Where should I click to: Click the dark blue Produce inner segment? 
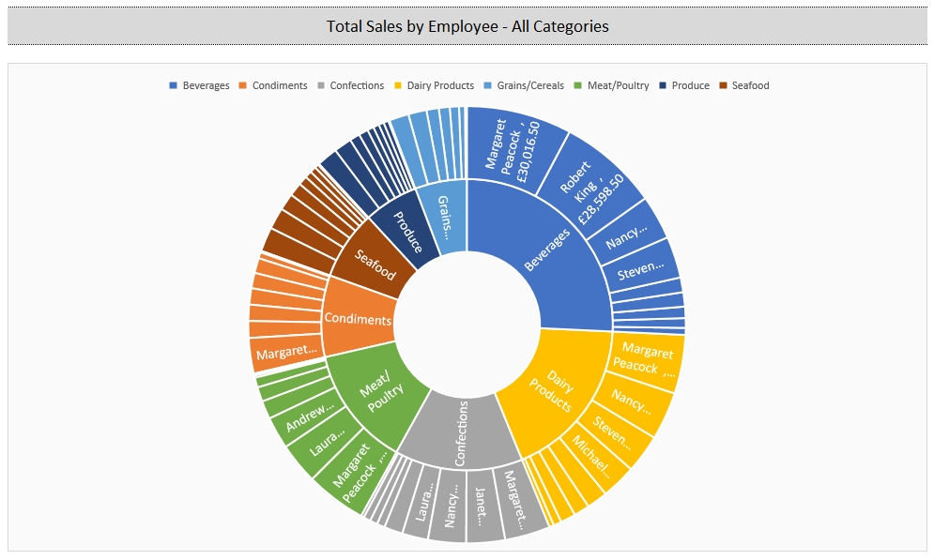[x=406, y=231]
